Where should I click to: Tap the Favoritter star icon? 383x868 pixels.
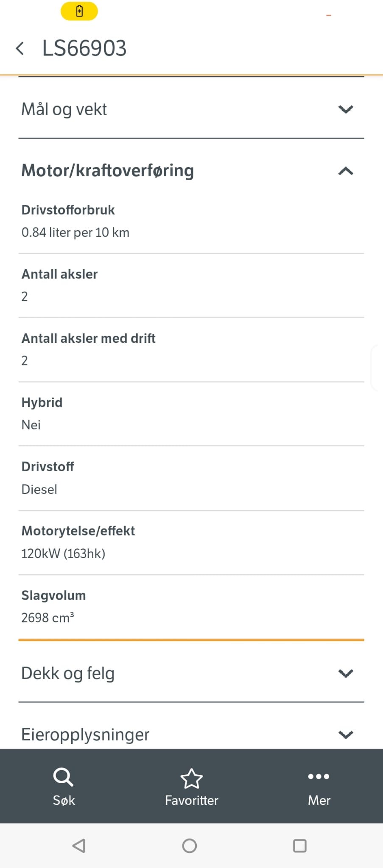point(191,778)
